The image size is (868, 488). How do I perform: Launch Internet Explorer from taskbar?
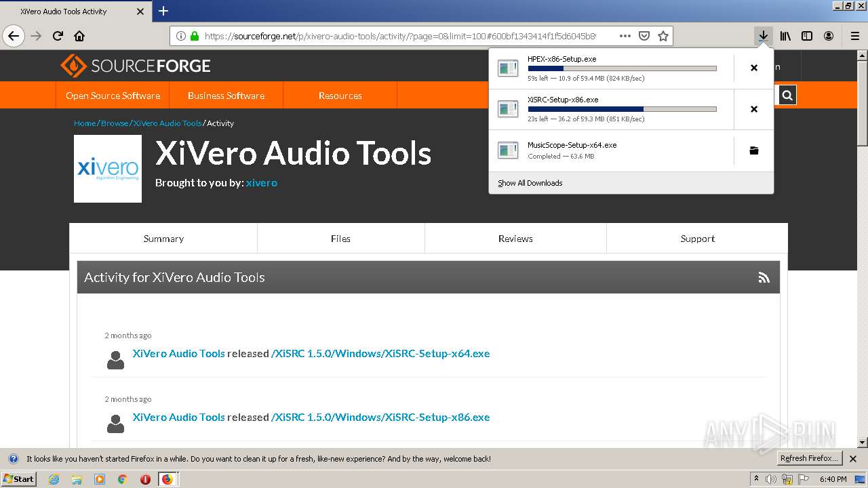pos(54,479)
